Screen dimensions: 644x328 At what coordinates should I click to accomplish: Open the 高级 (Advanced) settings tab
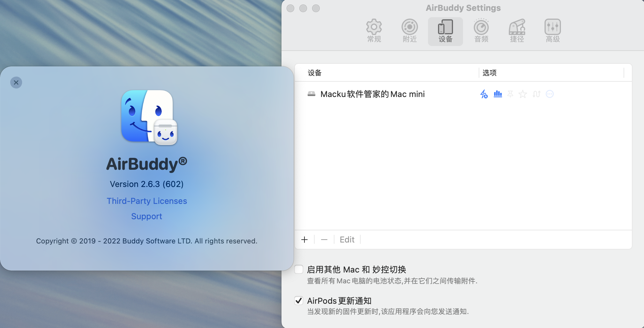point(553,31)
